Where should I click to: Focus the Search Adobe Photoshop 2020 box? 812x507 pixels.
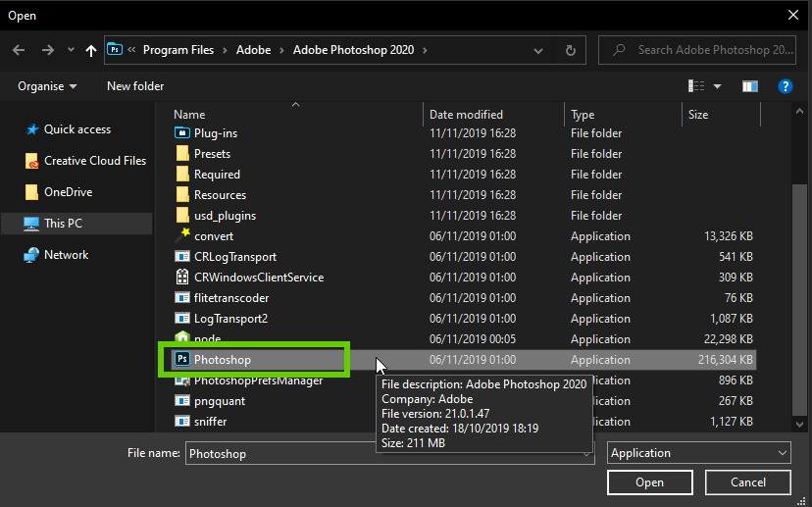(x=697, y=50)
